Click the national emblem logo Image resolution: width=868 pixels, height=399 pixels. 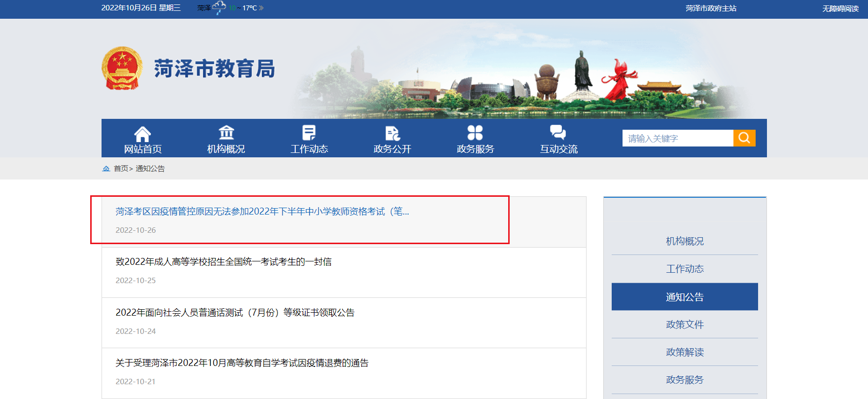pos(122,68)
